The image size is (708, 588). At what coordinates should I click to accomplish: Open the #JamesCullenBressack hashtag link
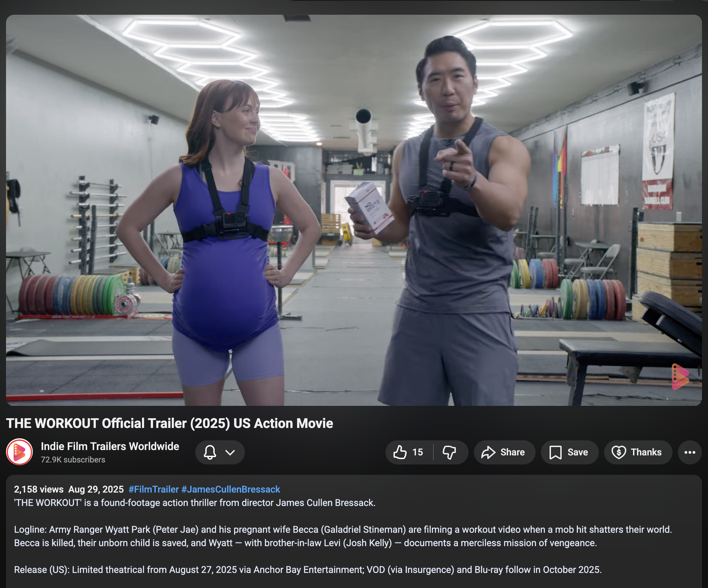pyautogui.click(x=231, y=489)
